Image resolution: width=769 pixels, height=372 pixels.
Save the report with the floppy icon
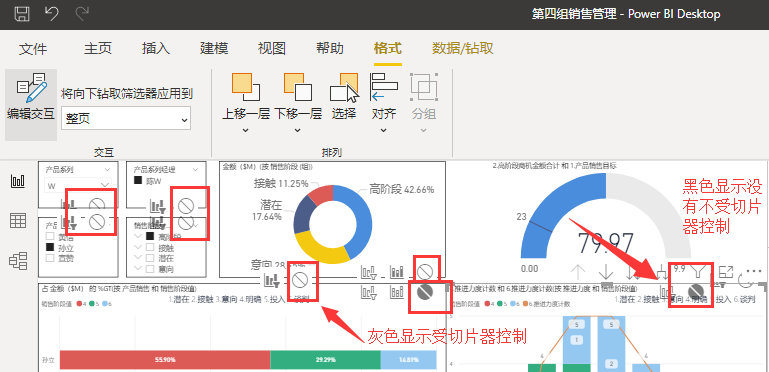pos(22,13)
